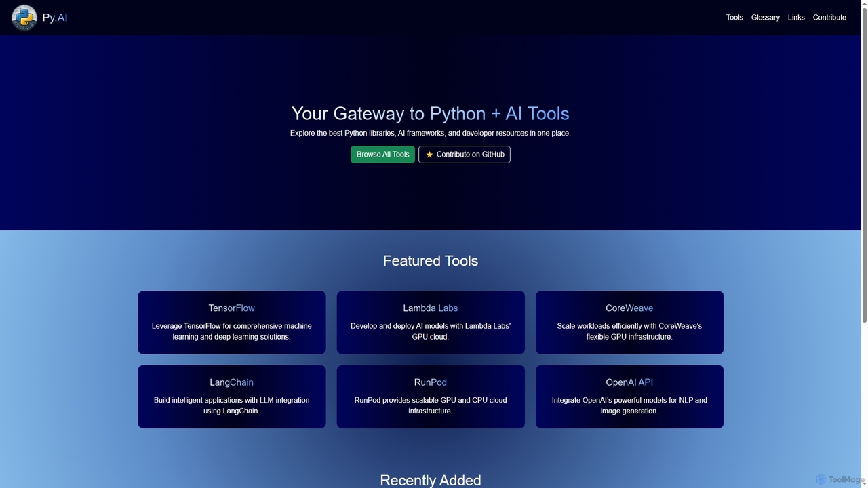Click the Browse All Tools button

point(382,155)
